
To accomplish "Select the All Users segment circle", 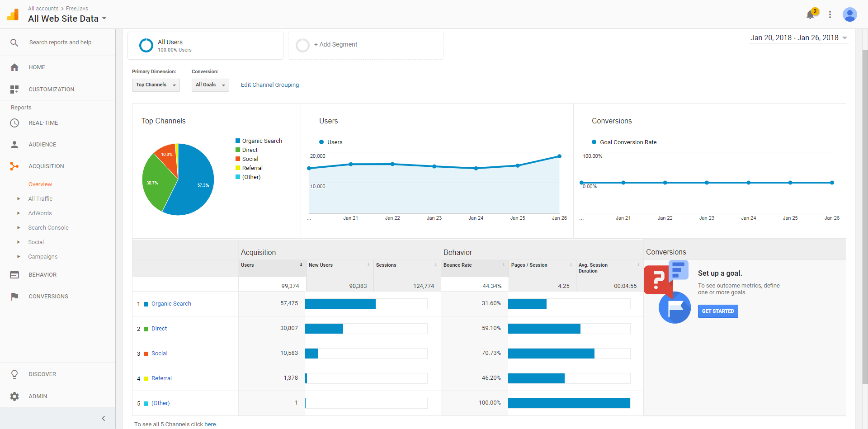I will [146, 45].
